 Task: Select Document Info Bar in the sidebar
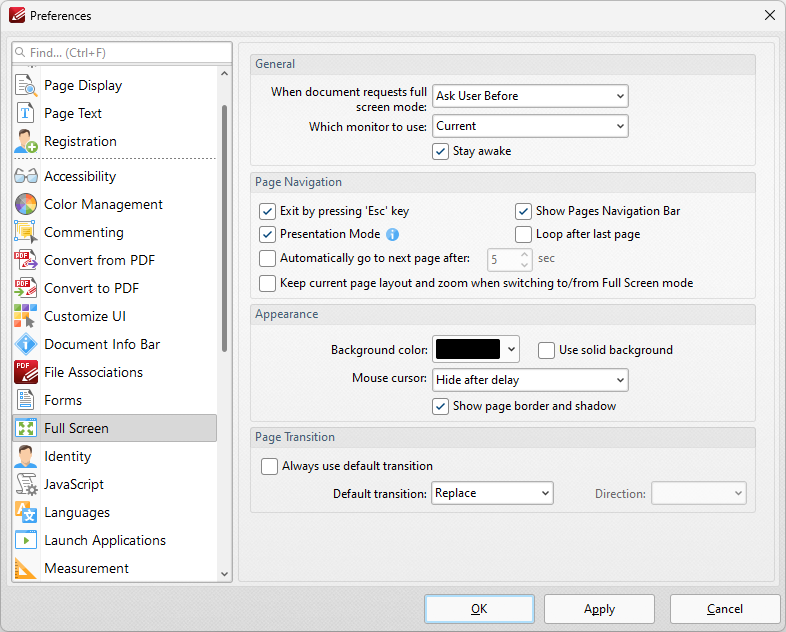(x=102, y=344)
